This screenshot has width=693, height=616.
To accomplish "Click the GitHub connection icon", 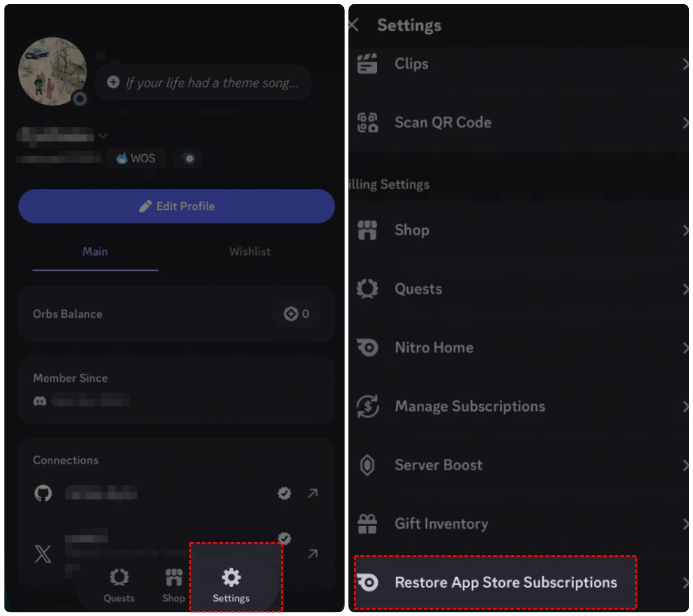I will (43, 493).
